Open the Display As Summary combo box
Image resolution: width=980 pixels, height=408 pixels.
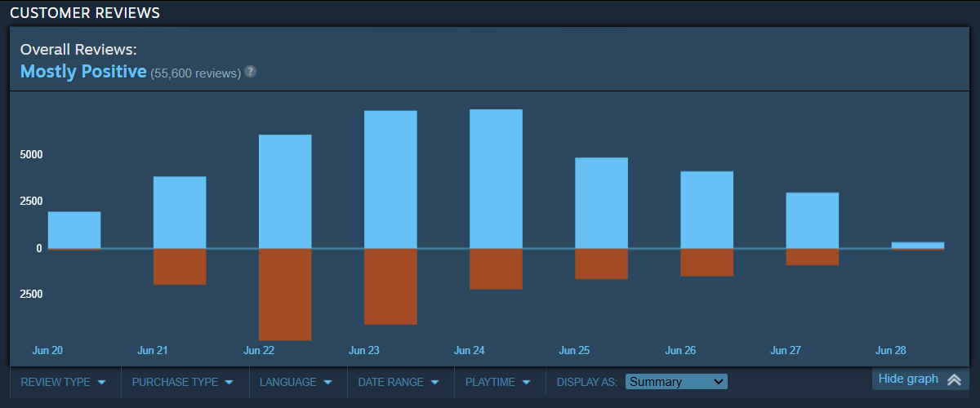676,382
